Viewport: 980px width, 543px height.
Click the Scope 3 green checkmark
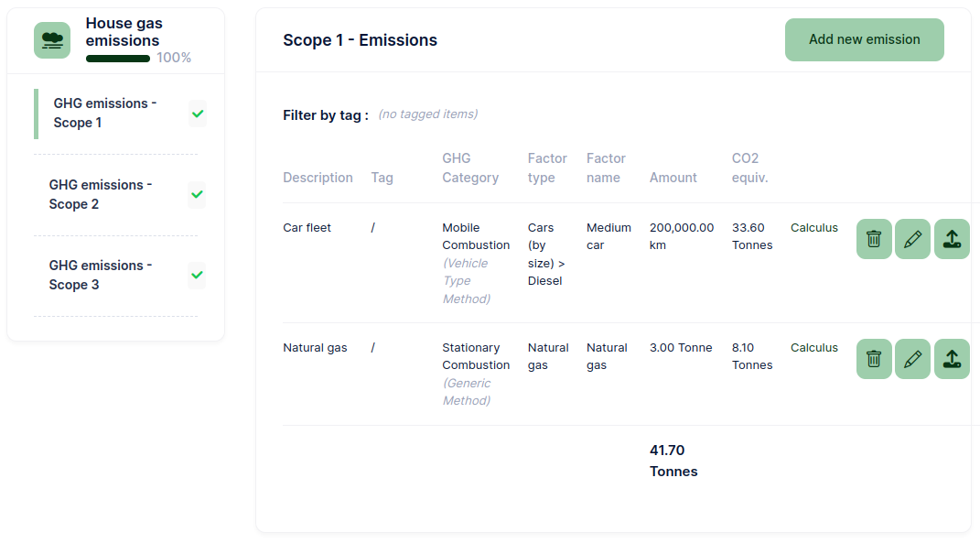197,276
